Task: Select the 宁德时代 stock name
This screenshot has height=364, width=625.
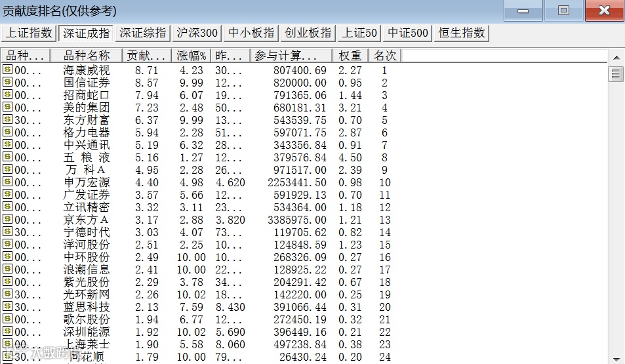Action: tap(87, 232)
